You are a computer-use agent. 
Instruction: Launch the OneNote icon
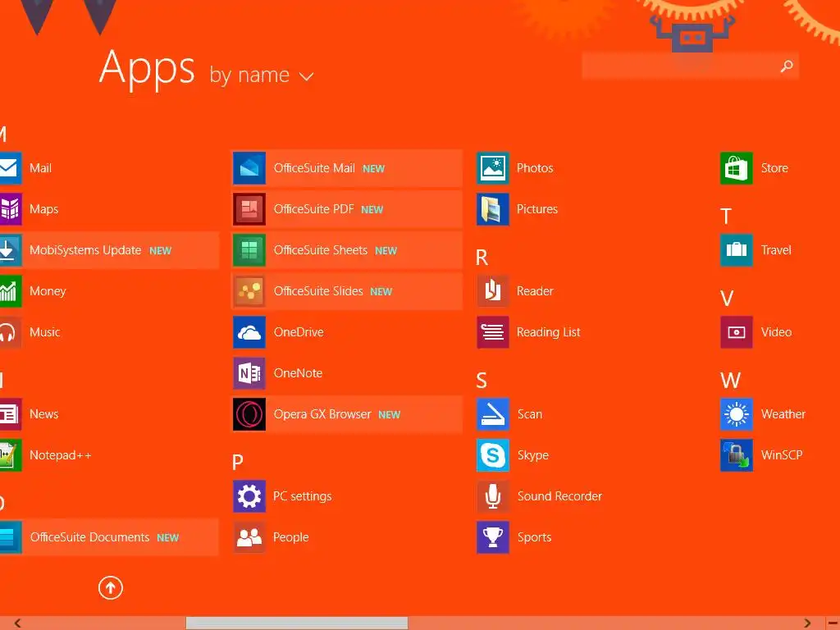pyautogui.click(x=249, y=373)
